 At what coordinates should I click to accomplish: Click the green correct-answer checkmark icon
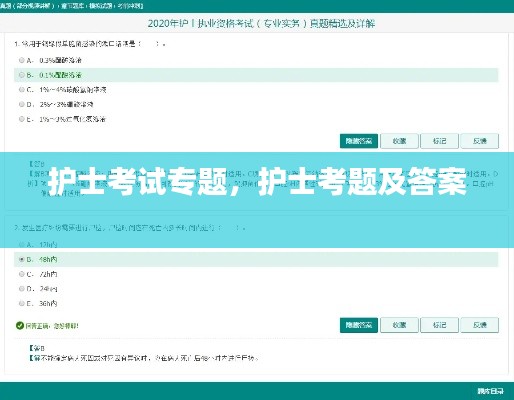click(20, 325)
